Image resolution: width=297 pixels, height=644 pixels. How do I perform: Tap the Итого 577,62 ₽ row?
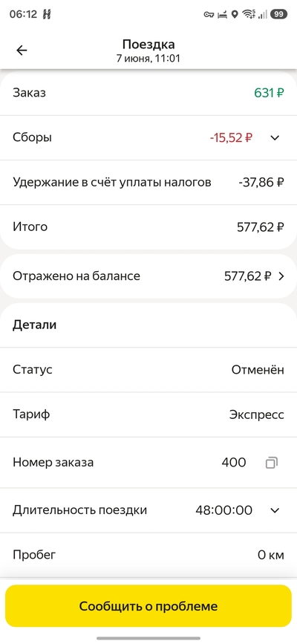148,227
